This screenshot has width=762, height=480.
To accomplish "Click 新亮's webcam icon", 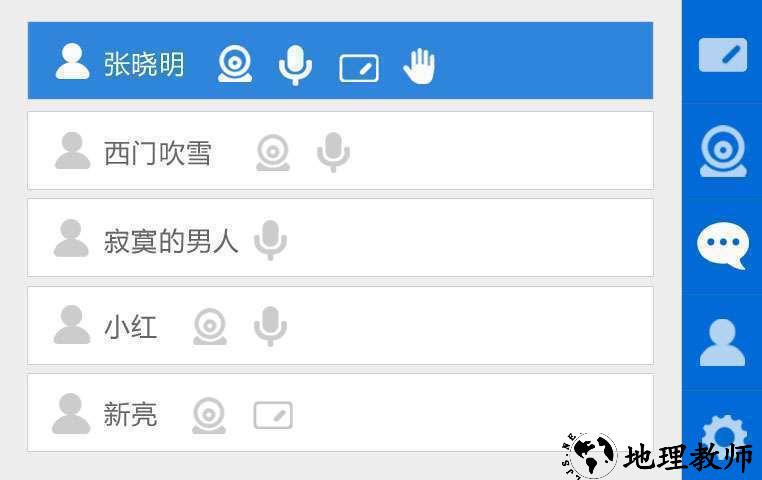I will (209, 415).
